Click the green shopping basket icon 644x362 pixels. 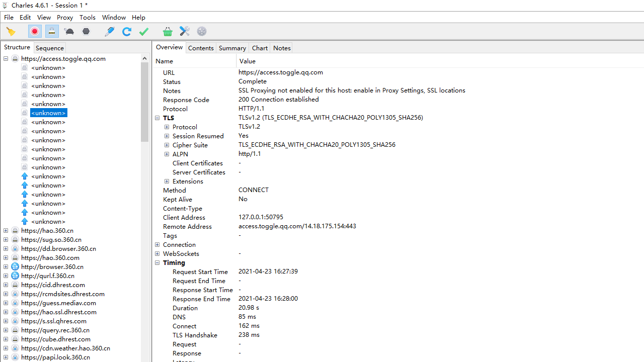(168, 32)
